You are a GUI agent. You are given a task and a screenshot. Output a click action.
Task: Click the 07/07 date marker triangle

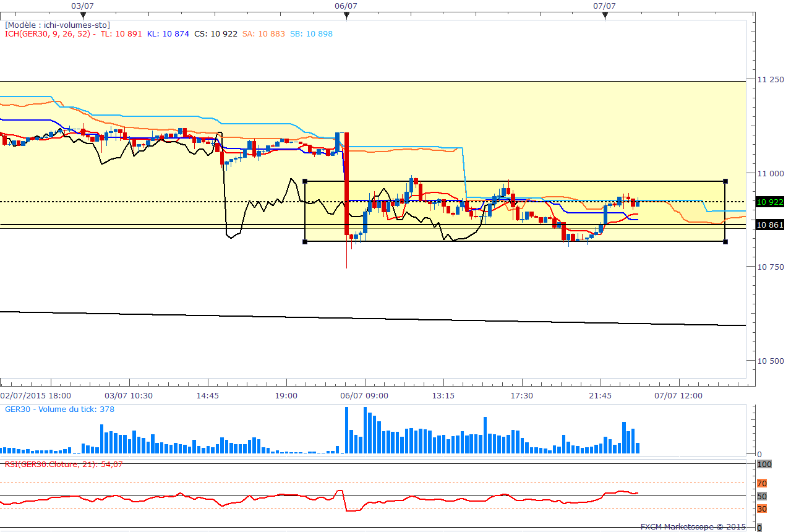605,16
